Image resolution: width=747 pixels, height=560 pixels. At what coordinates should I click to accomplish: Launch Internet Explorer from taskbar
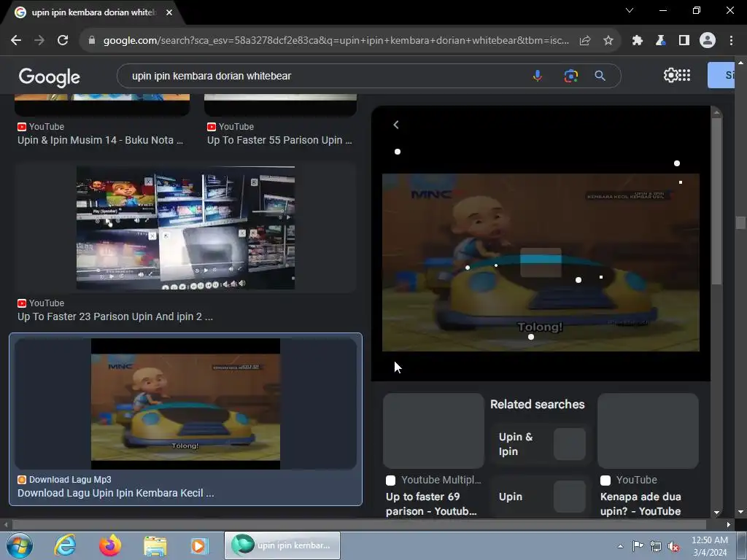(65, 545)
